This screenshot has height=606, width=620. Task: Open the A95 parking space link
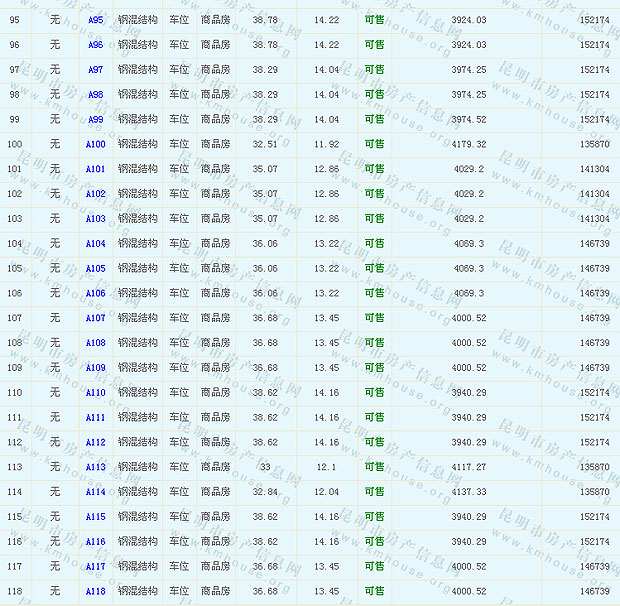pos(95,20)
